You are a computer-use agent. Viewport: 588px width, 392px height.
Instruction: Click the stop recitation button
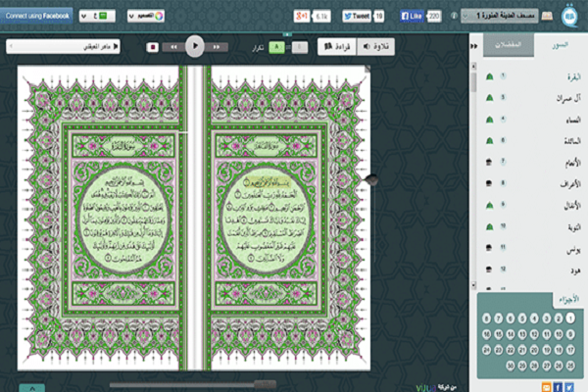[x=153, y=46]
